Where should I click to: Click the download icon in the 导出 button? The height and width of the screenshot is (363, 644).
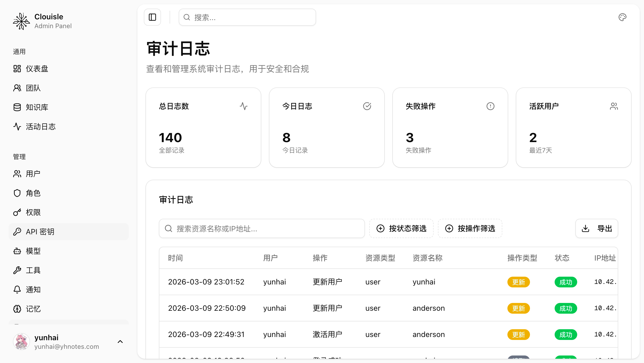pyautogui.click(x=586, y=228)
